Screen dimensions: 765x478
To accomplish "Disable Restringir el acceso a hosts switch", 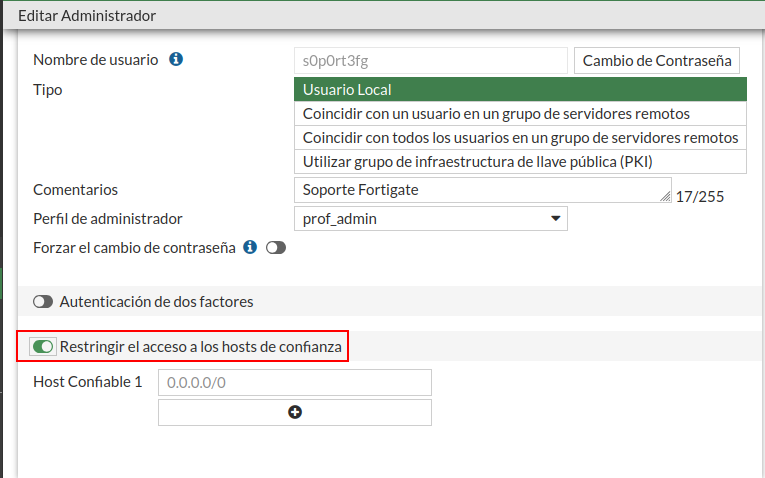I will [x=43, y=347].
